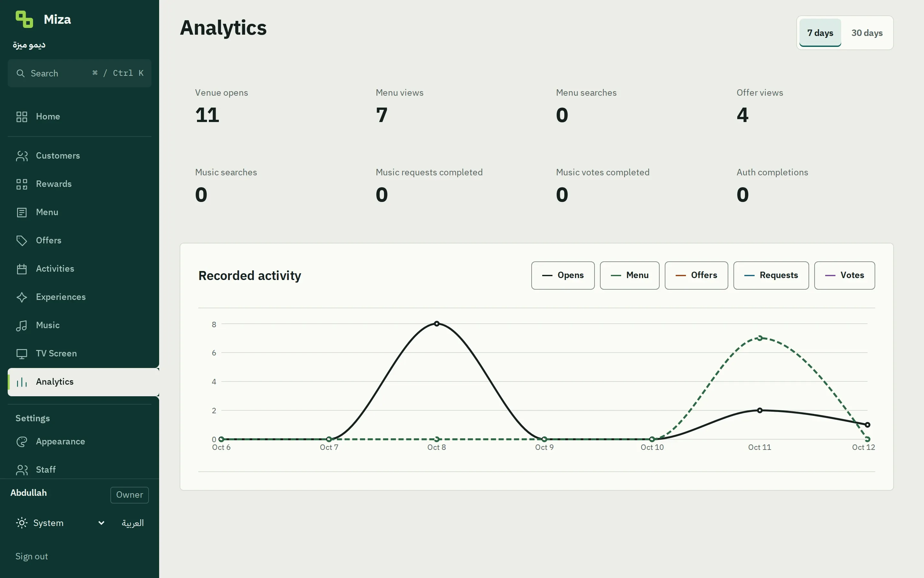Screen dimensions: 924x578
Task: Click the Experiences sparkle icon
Action: [x=22, y=297]
